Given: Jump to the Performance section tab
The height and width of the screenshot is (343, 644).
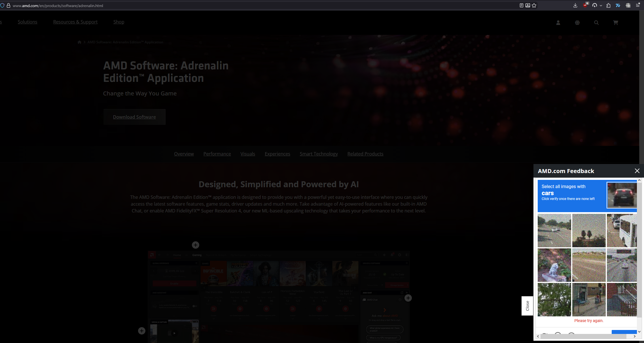Looking at the screenshot, I should (x=217, y=154).
